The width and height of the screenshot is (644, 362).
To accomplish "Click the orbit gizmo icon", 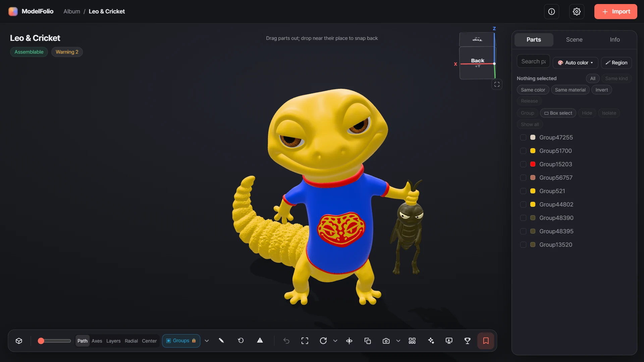I will 349,341.
